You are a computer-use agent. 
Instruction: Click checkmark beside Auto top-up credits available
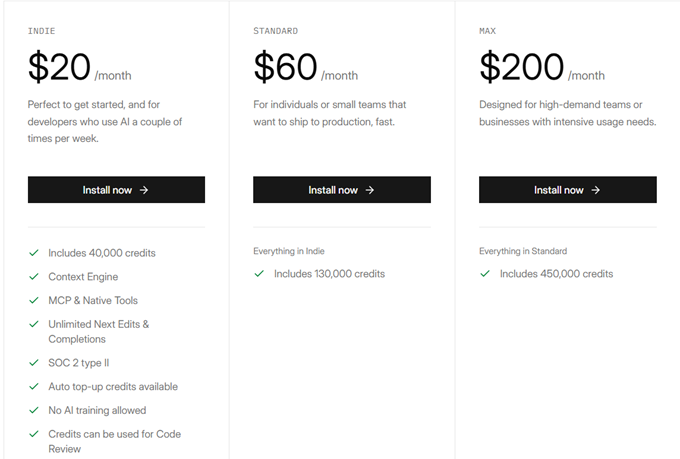pyautogui.click(x=34, y=386)
